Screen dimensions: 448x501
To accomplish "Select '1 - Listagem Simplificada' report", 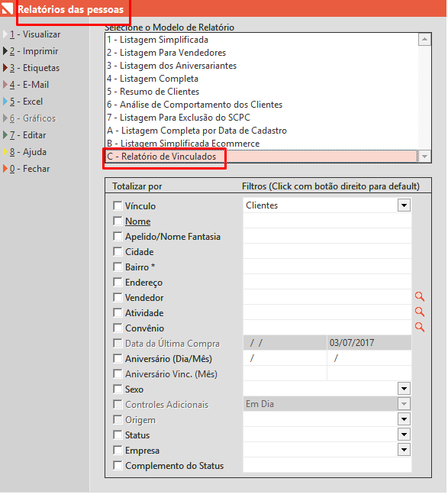I will click(262, 40).
